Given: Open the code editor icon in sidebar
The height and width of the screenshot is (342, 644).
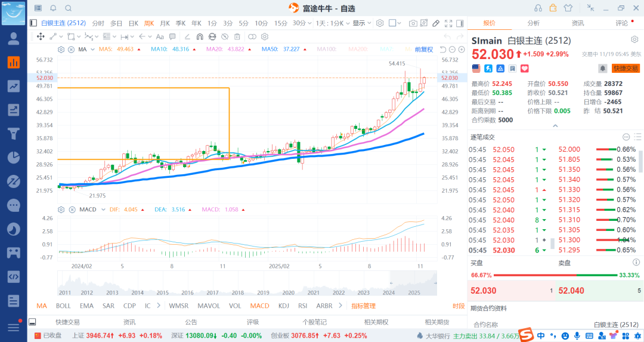Looking at the screenshot, I should (14, 276).
